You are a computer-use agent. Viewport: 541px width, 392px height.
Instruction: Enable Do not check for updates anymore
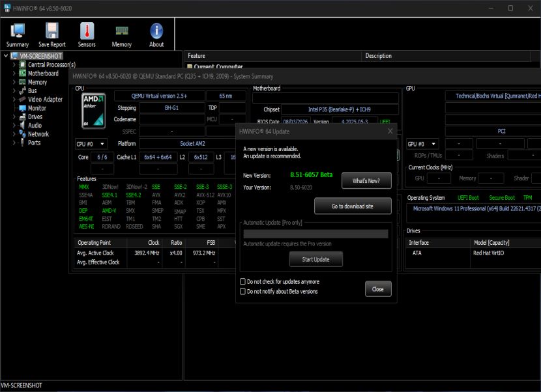coord(242,281)
